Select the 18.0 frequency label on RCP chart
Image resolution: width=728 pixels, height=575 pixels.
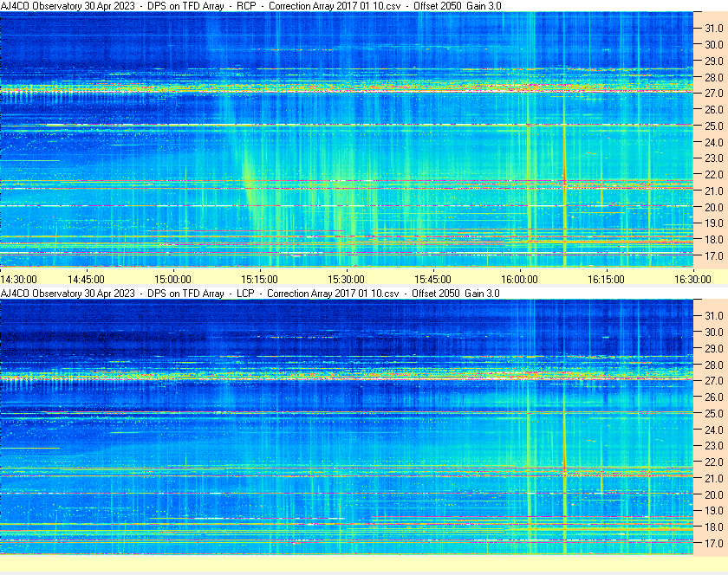[x=714, y=240]
